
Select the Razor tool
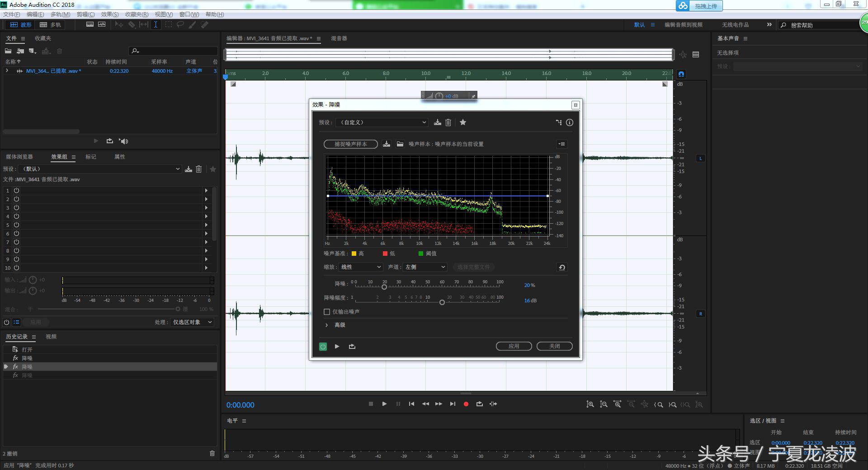(x=132, y=25)
